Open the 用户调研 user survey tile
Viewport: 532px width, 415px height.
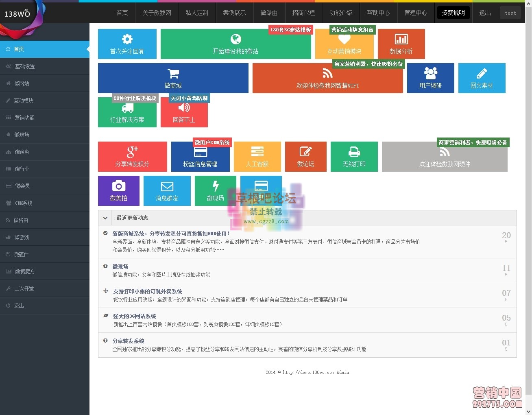tap(430, 78)
